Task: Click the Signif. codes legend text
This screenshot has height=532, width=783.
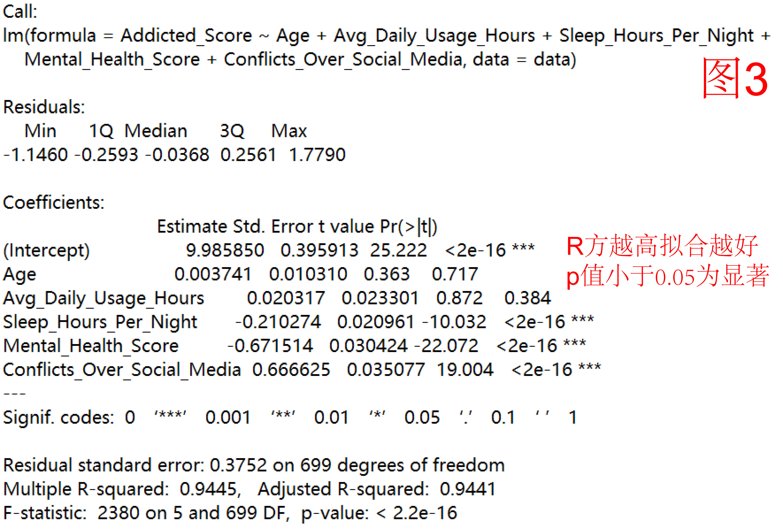Action: [58, 418]
